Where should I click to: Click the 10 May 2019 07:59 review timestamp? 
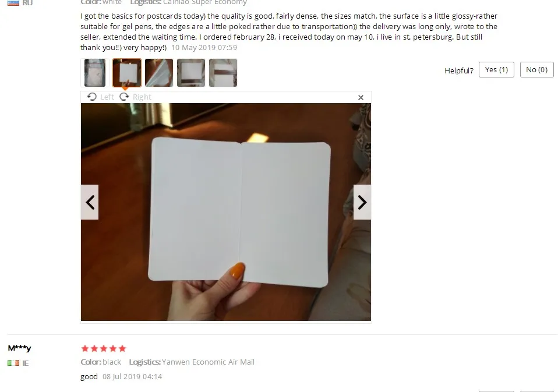click(204, 47)
